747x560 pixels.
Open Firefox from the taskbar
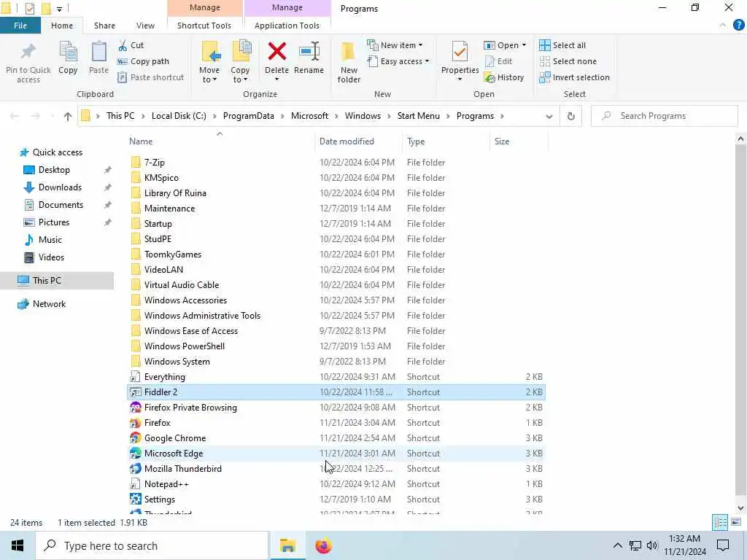point(323,545)
